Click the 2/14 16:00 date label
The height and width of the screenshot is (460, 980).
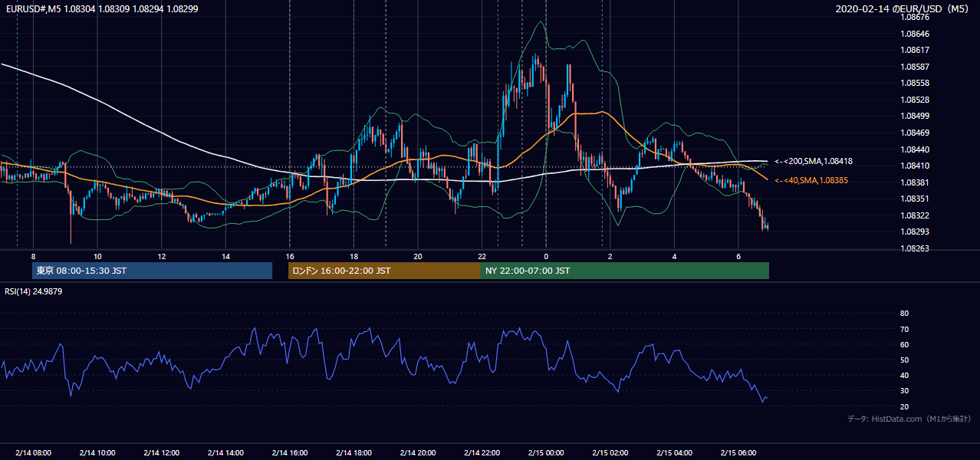(x=290, y=452)
